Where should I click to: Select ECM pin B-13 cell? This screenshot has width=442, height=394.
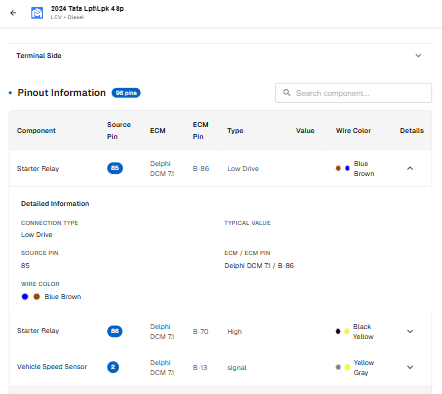point(200,368)
